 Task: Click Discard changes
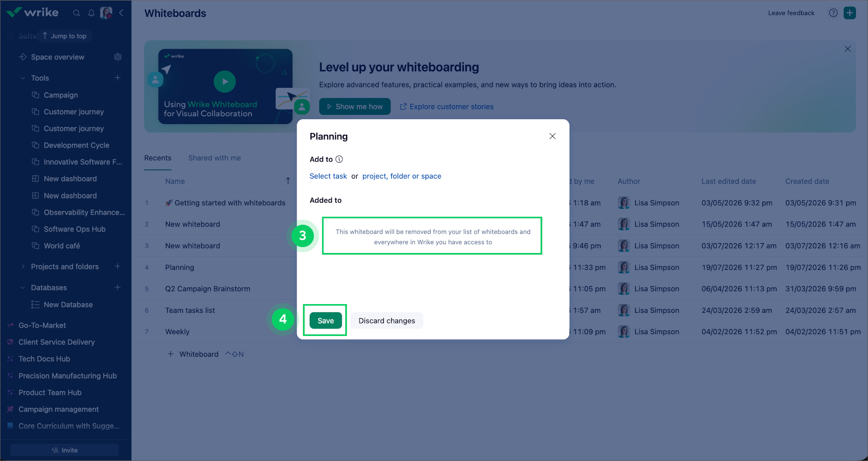coord(387,321)
